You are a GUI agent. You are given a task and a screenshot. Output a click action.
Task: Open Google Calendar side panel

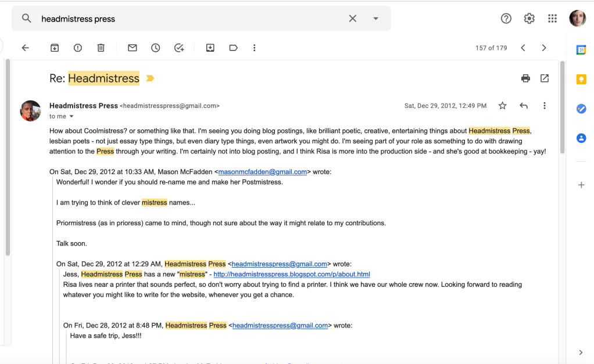581,50
